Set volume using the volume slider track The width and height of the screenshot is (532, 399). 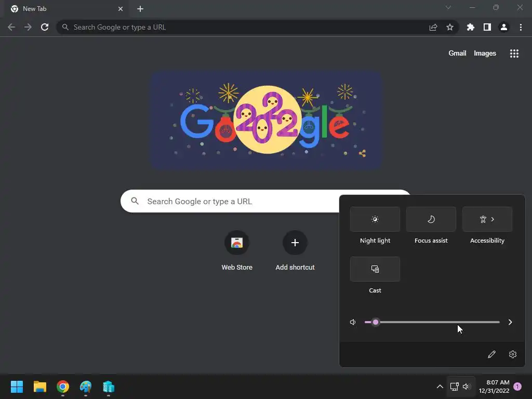432,322
